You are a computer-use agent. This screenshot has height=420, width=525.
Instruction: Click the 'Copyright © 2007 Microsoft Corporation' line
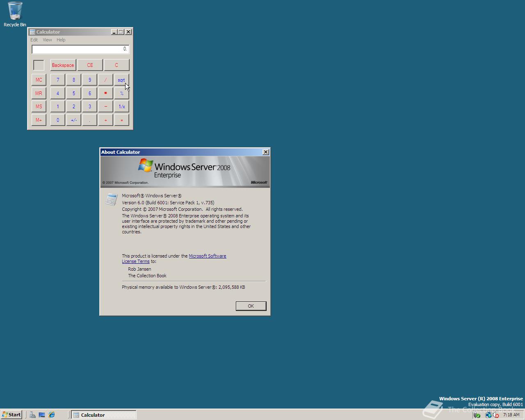[x=182, y=209]
